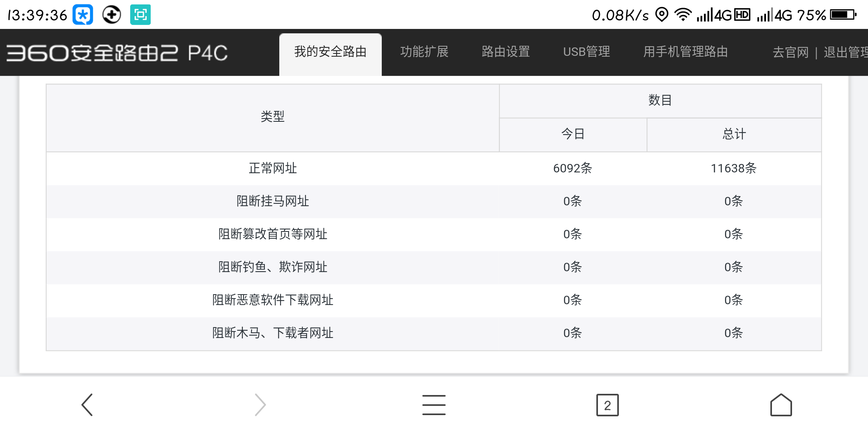This screenshot has height=434, width=868.
Task: Tap the circular plus status icon
Action: tap(111, 15)
